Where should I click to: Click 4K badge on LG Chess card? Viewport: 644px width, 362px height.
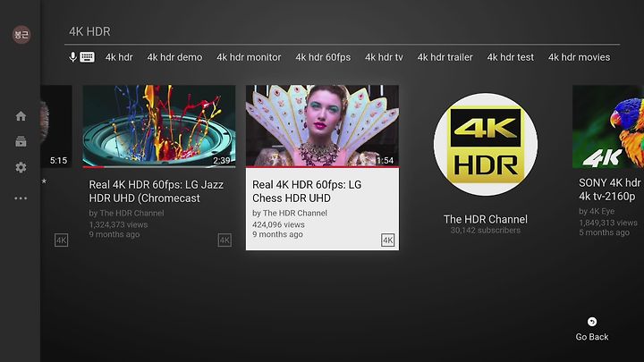387,240
